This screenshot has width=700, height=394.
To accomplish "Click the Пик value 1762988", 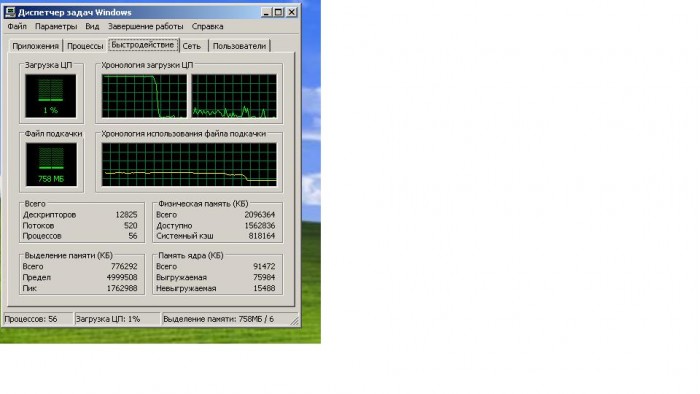I will pyautogui.click(x=122, y=288).
